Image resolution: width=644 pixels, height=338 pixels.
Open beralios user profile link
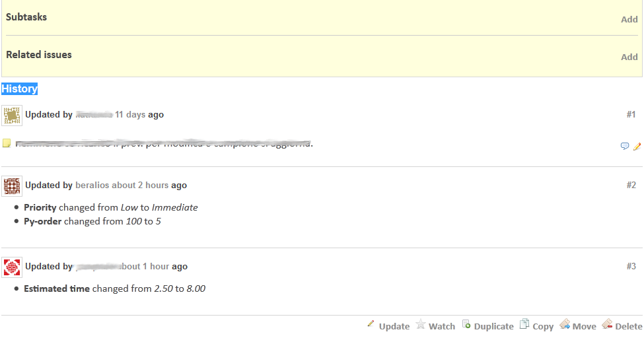click(x=92, y=186)
